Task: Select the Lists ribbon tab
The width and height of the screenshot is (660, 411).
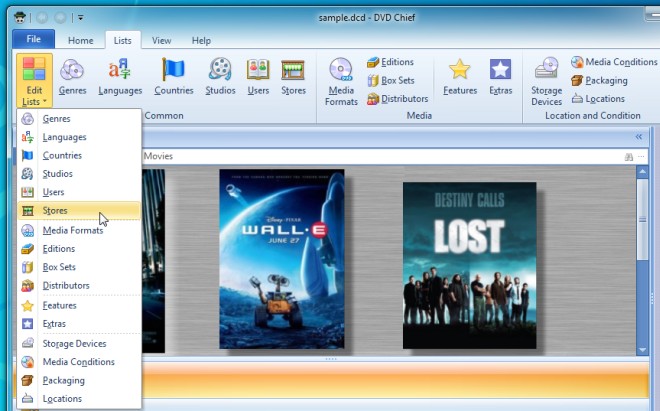Action: tap(122, 41)
